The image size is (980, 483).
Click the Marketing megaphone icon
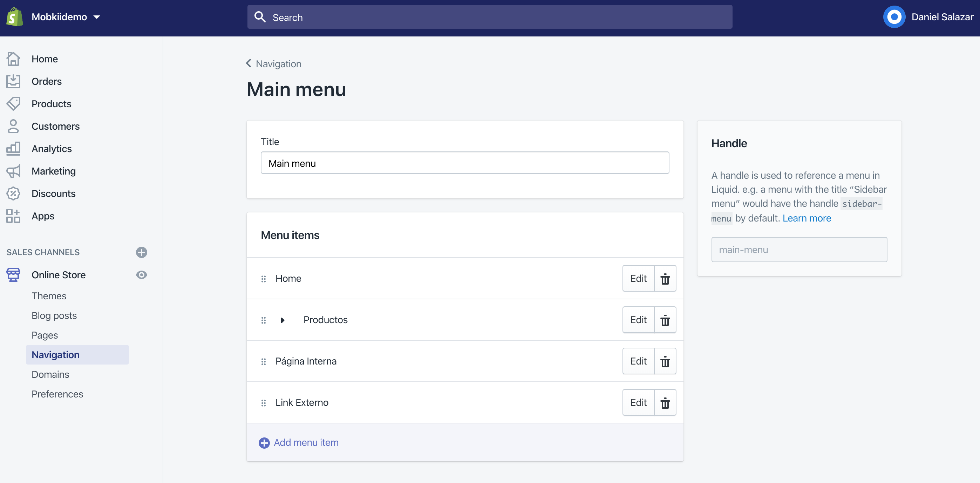pyautogui.click(x=13, y=171)
